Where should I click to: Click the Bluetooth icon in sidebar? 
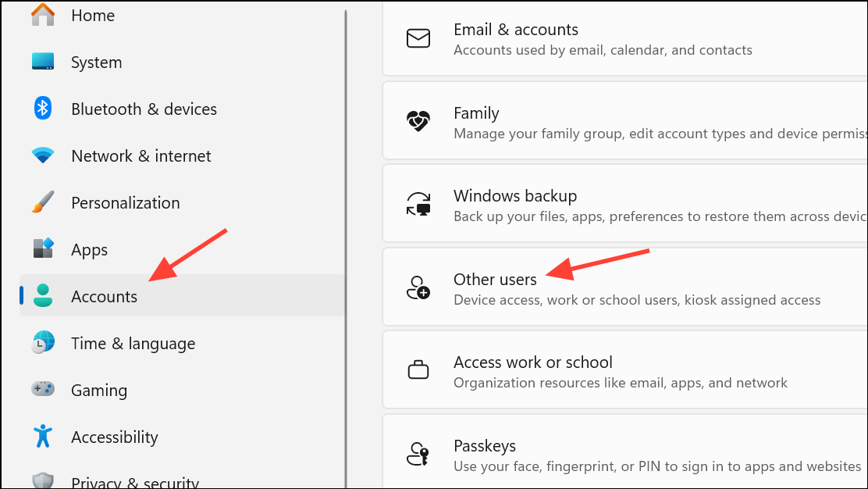pyautogui.click(x=43, y=108)
